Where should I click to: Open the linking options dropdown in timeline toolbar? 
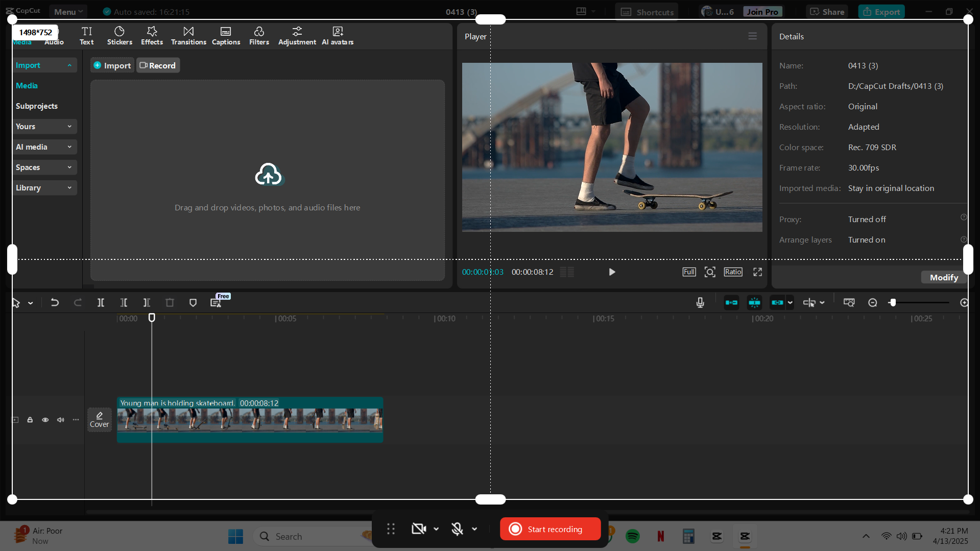(x=789, y=302)
